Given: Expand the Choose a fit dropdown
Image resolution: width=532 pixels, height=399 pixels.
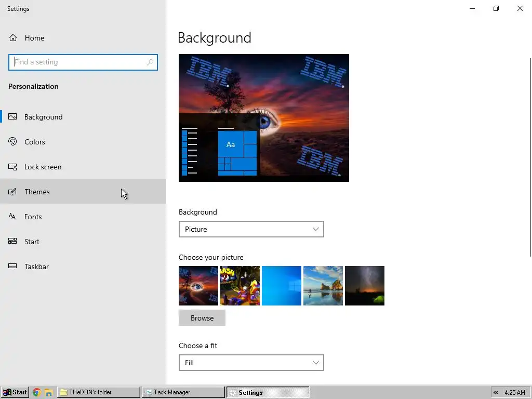Looking at the screenshot, I should click(251, 363).
